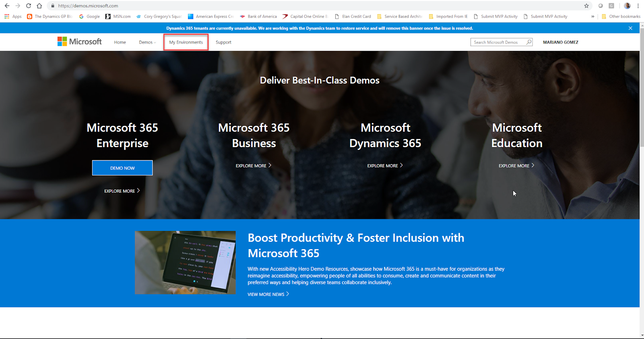Image resolution: width=644 pixels, height=339 pixels.
Task: Click the Microsoft Dynamics 365 heading
Action: [385, 135]
